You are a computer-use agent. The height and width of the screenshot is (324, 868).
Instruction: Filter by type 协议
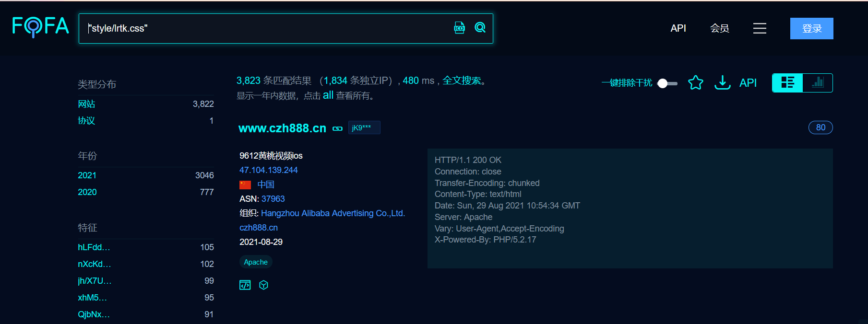point(86,121)
